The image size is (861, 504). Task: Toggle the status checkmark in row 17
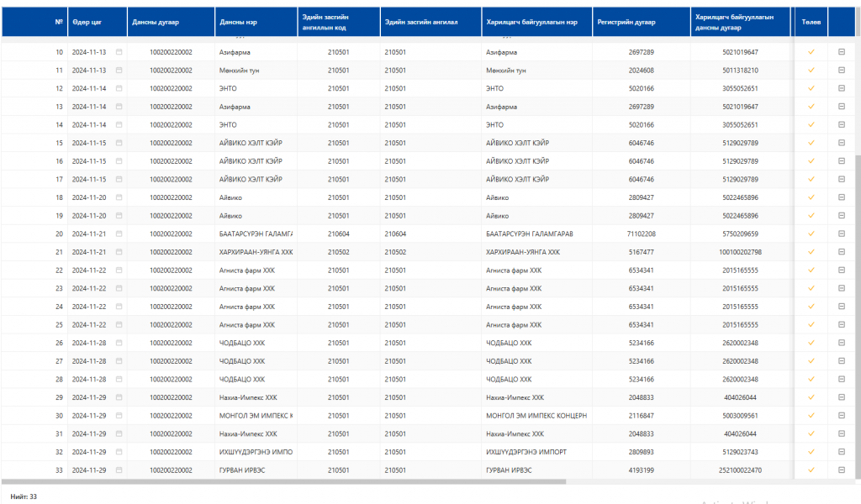tap(811, 179)
